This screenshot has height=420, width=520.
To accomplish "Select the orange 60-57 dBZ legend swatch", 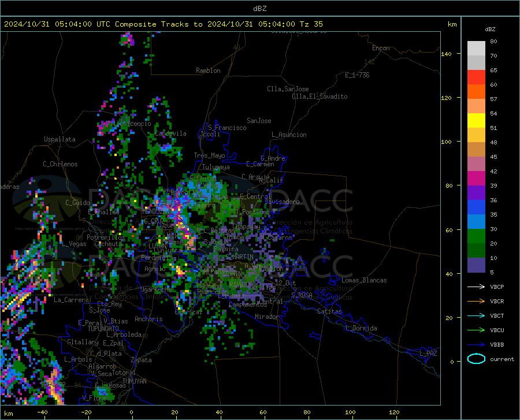I will click(476, 92).
